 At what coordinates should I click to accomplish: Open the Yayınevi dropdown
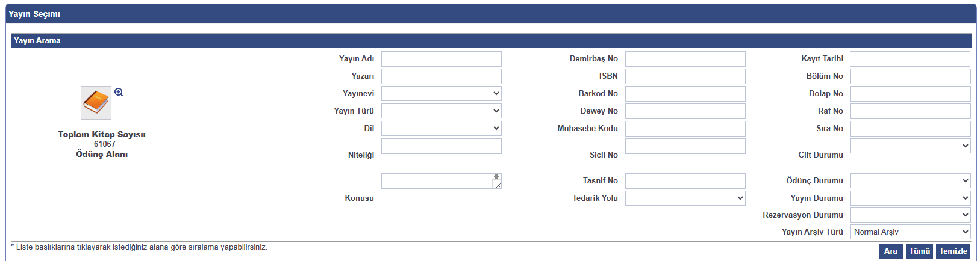(x=441, y=94)
